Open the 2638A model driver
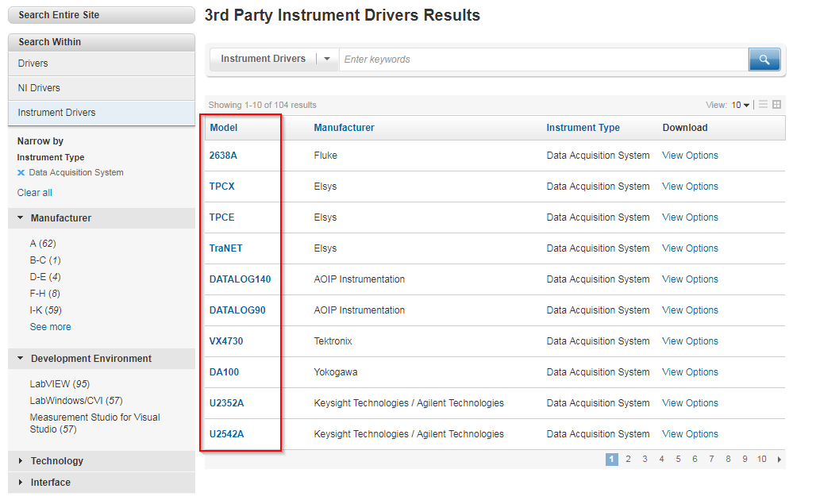Viewport: 816px width, 504px height. [x=223, y=156]
